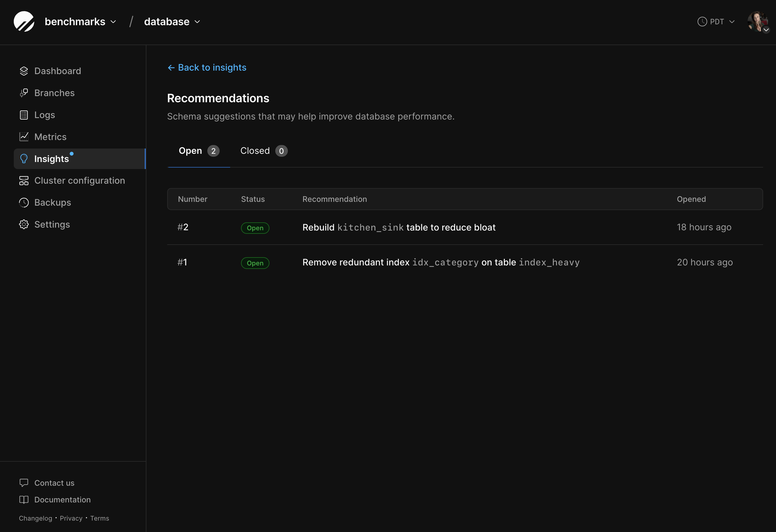The width and height of the screenshot is (776, 532).
Task: Expand the database selector dropdown
Action: (171, 21)
